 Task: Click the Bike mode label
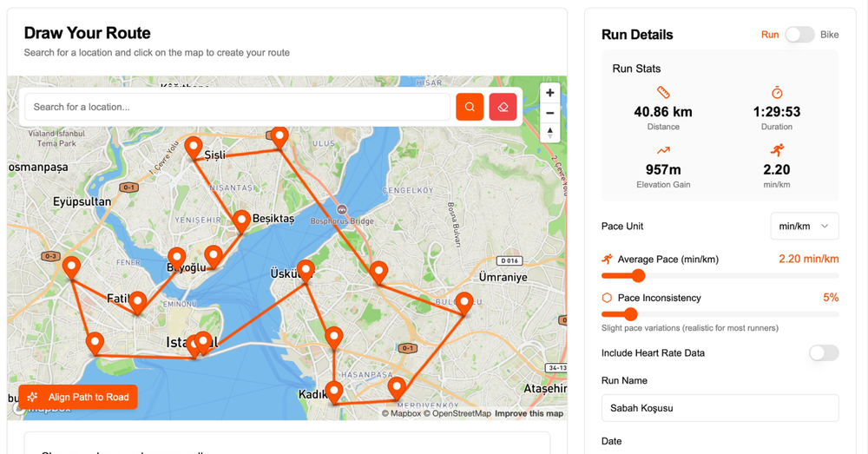point(829,35)
